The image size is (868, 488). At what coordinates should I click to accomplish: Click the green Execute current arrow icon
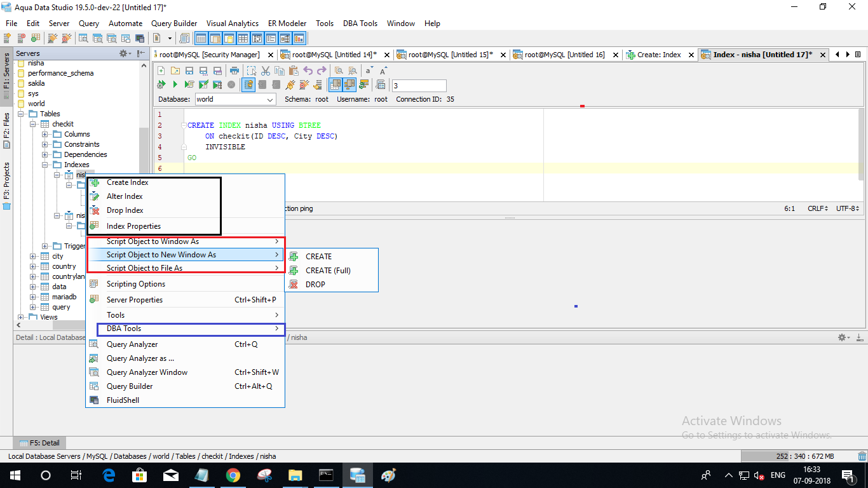175,85
